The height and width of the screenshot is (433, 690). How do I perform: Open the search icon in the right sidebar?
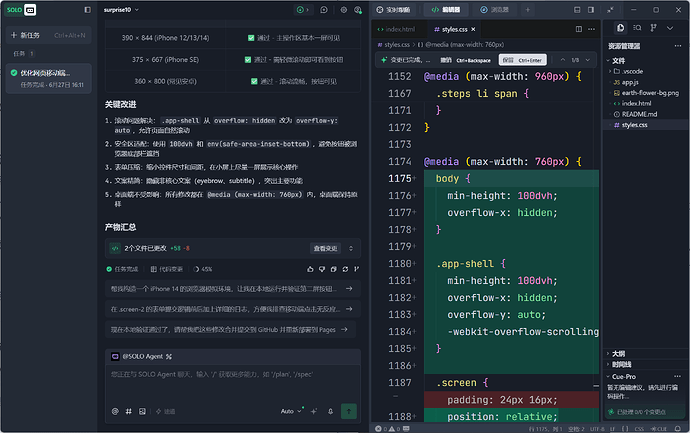[637, 28]
